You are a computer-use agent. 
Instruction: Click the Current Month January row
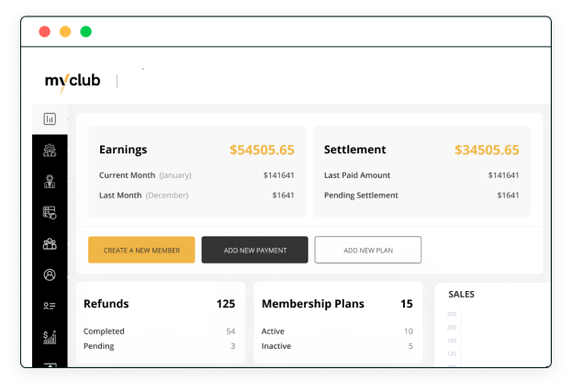coord(196,175)
